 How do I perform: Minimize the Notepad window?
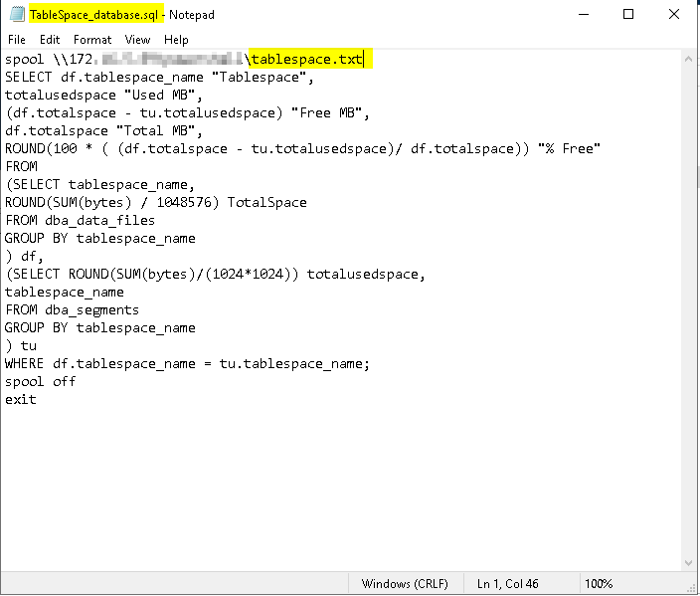point(583,15)
